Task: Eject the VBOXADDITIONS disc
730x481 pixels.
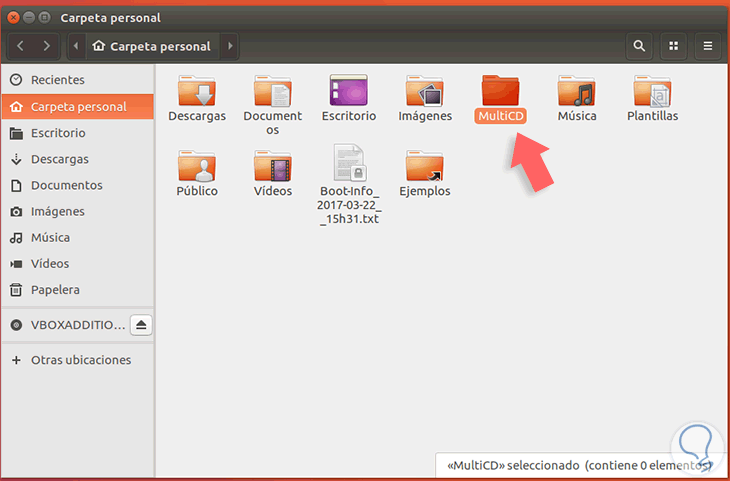Action: pyautogui.click(x=141, y=325)
